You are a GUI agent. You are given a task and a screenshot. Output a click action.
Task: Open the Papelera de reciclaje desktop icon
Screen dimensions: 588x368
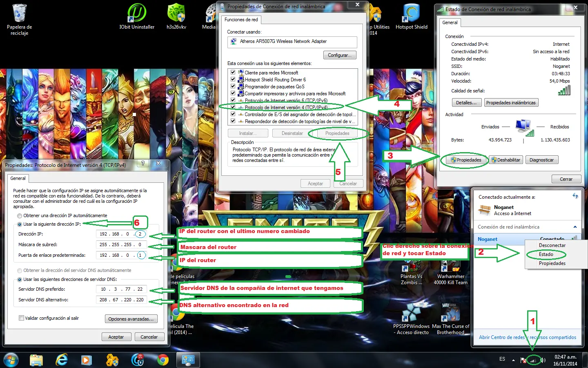pyautogui.click(x=19, y=19)
